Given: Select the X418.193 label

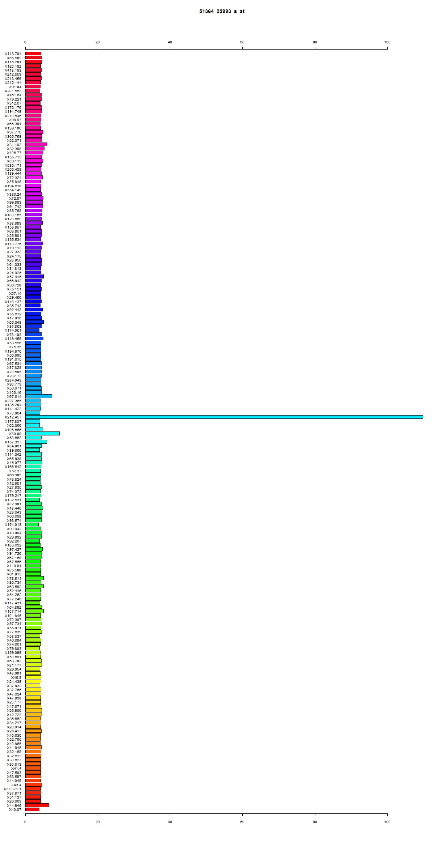Looking at the screenshot, I should pos(13,70).
